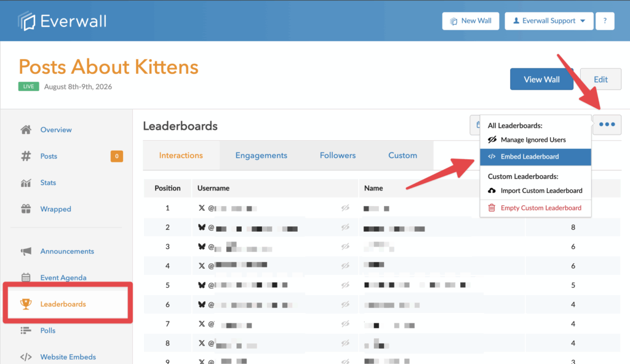Click the Announcements megaphone icon

26,251
